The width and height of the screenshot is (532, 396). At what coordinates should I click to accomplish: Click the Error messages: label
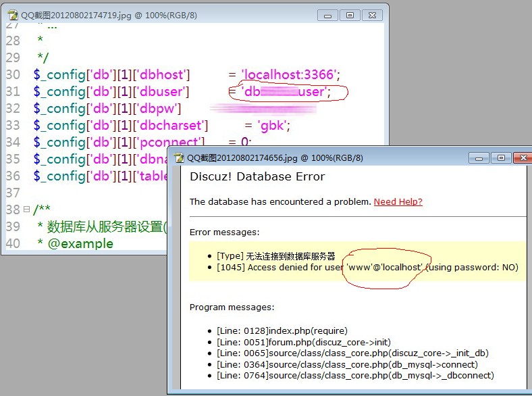coord(224,232)
